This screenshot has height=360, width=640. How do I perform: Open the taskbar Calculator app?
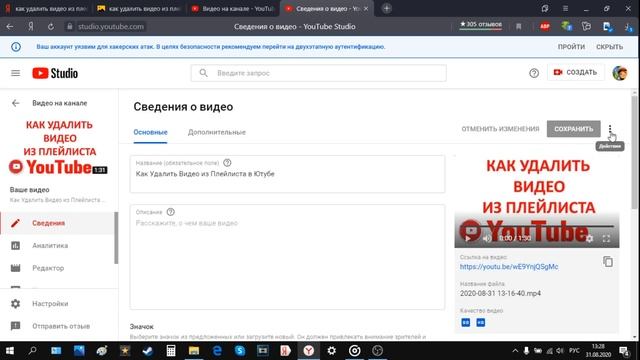click(x=171, y=351)
